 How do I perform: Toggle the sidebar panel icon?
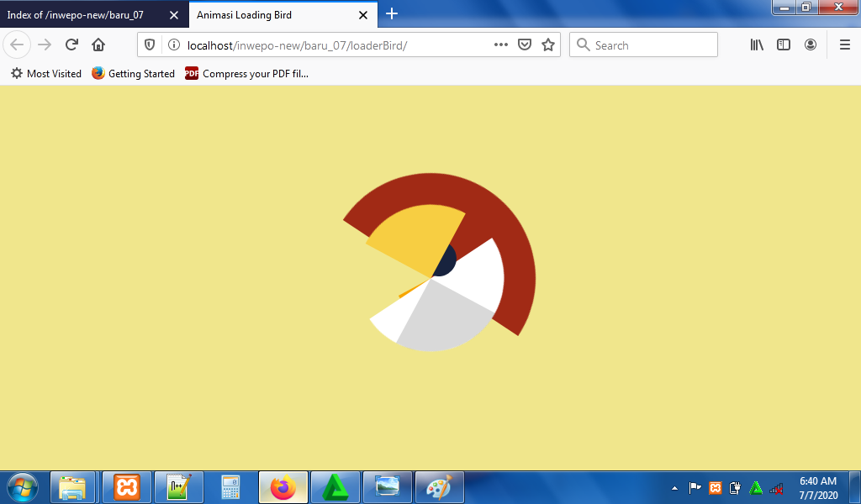784,45
